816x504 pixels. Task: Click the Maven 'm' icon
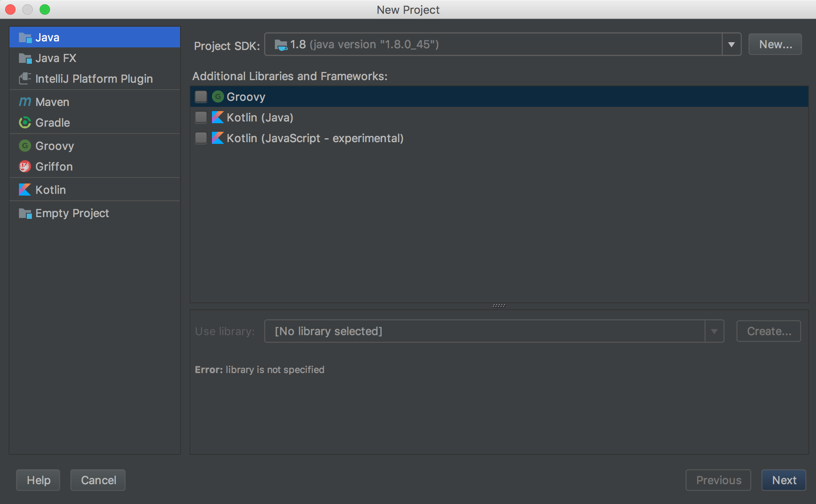pos(25,102)
